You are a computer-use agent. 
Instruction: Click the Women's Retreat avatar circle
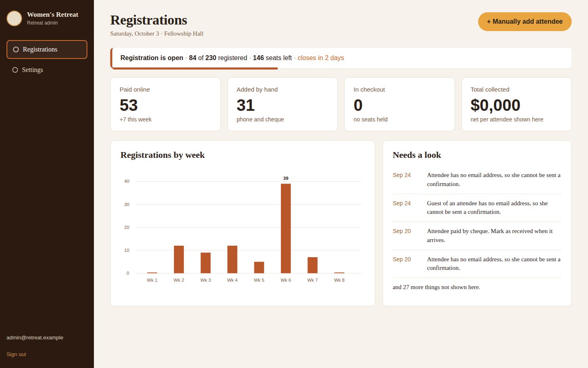click(14, 18)
